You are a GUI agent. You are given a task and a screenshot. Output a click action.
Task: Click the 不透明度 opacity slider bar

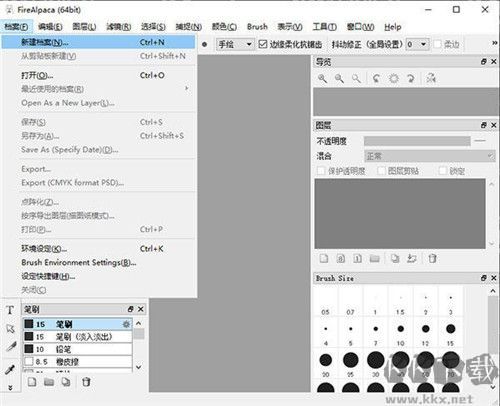click(417, 141)
